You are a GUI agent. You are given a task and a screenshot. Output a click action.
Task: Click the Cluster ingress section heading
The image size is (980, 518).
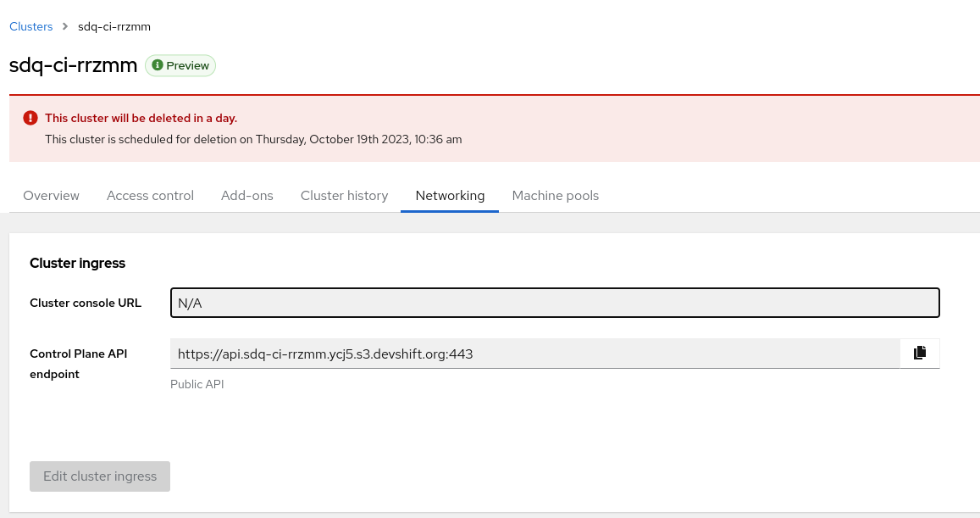tap(78, 264)
